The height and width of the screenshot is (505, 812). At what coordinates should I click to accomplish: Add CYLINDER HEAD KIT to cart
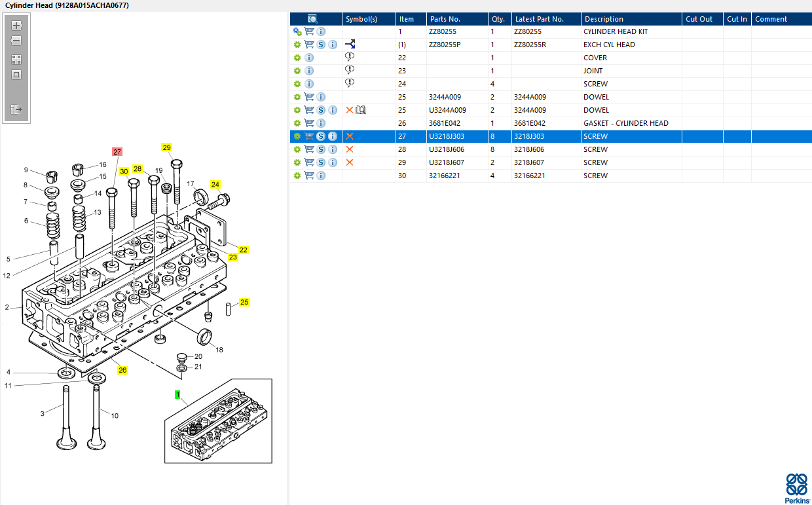(309, 31)
